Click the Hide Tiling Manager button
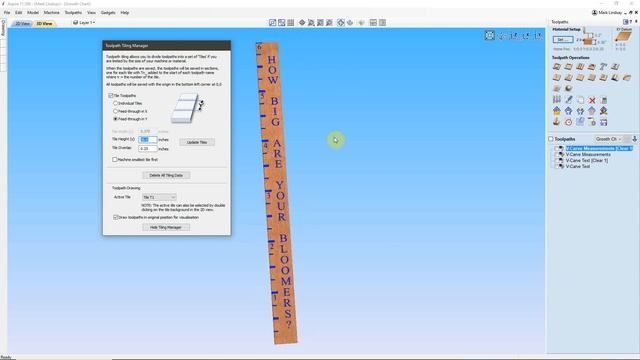Viewport: 640px width, 360px height. pos(166,227)
